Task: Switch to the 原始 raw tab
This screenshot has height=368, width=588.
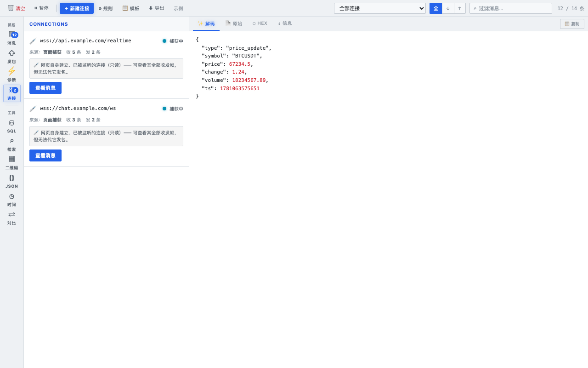Action: coord(234,23)
